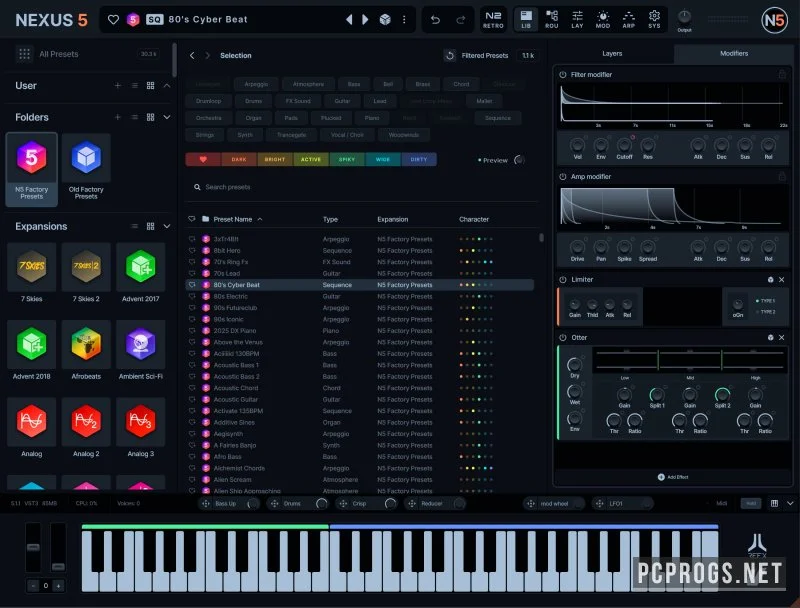Switch User section to grid view
The width and height of the screenshot is (800, 608).
click(x=151, y=86)
